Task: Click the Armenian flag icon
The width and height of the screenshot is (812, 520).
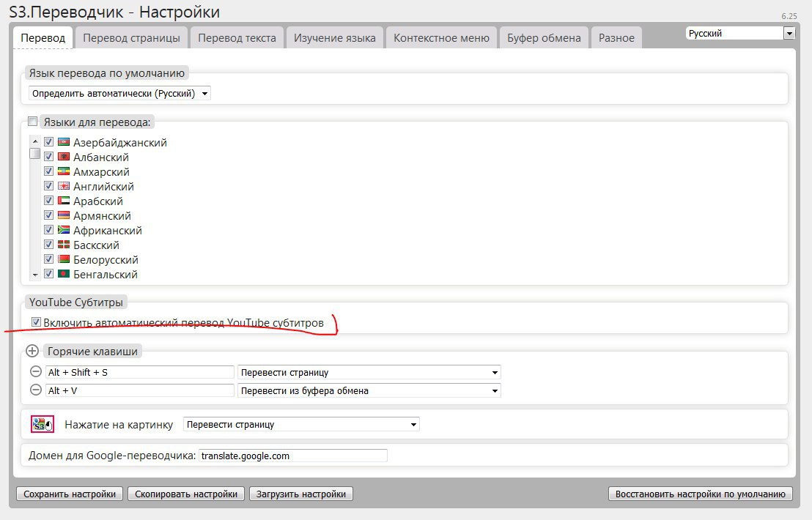Action: 64,215
